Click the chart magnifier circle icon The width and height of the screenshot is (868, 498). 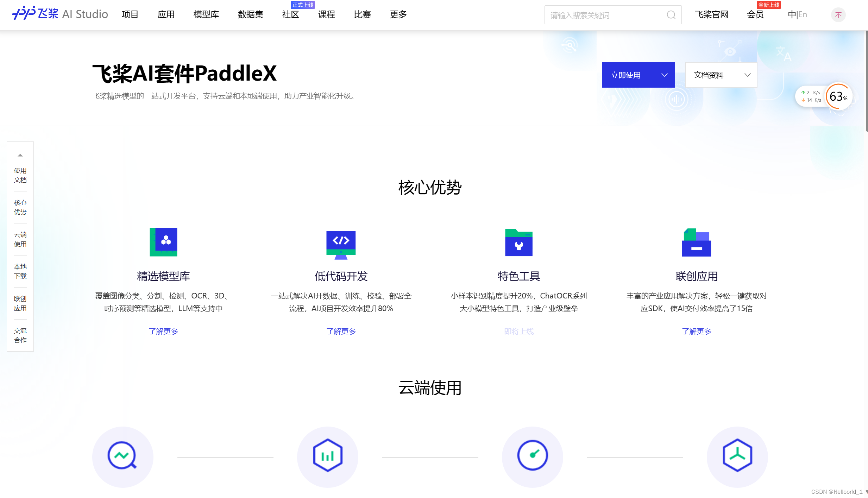point(122,456)
